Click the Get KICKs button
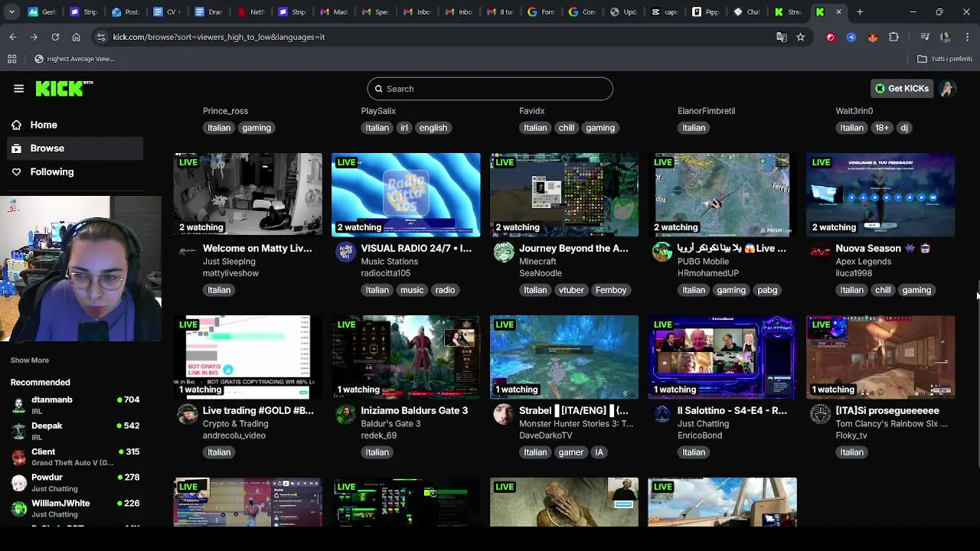 click(903, 89)
